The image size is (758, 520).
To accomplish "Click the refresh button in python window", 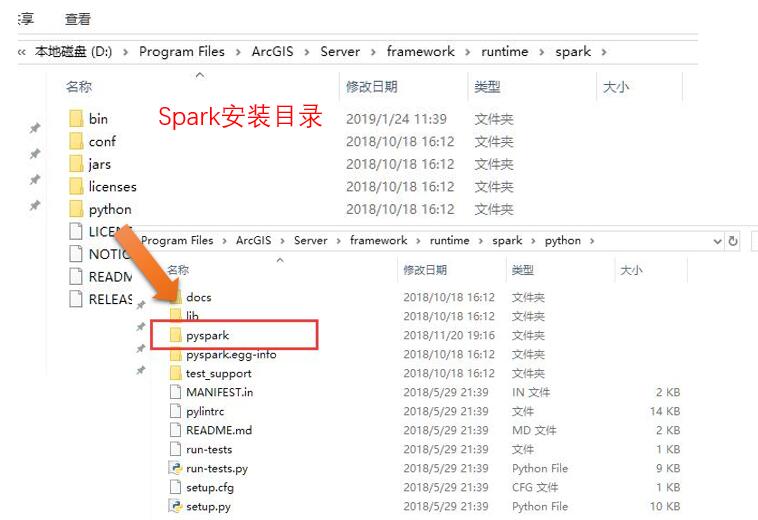I will pyautogui.click(x=733, y=241).
